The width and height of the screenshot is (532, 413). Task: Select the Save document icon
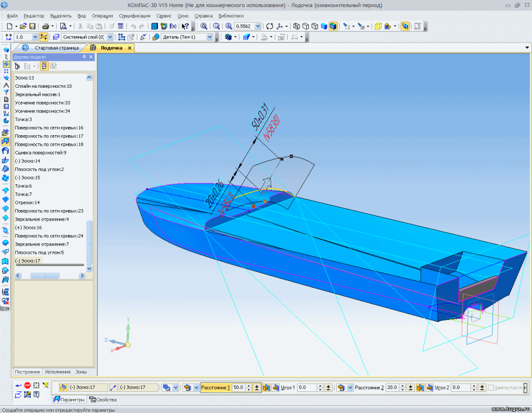click(32, 25)
